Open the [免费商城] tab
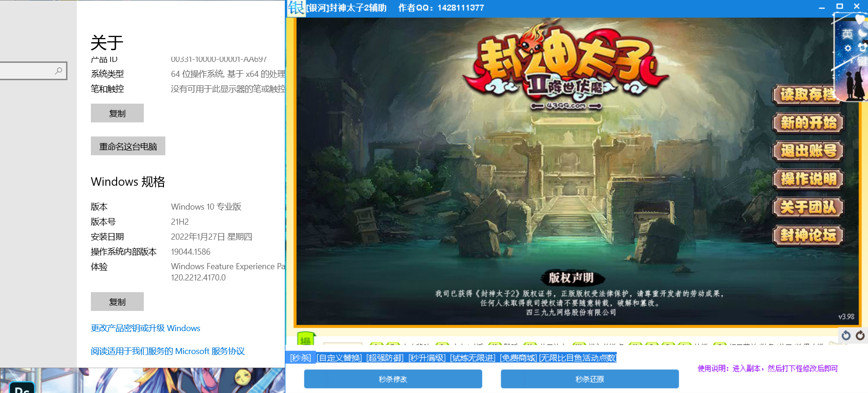The width and height of the screenshot is (868, 393). coord(518,358)
